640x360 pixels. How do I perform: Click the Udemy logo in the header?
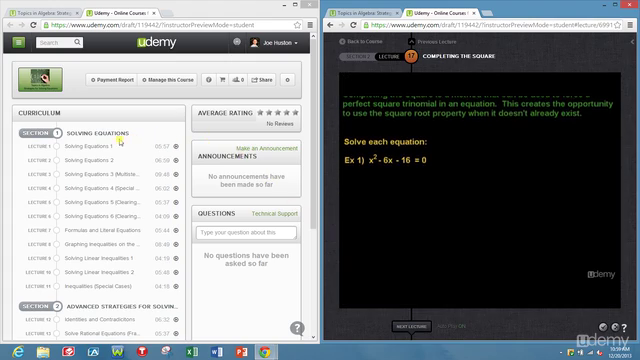click(157, 42)
